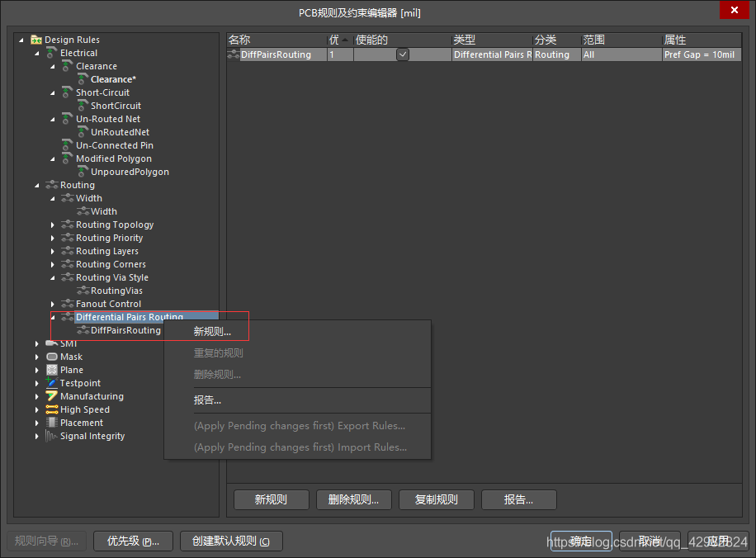Click the 新规则 button below table

[x=271, y=499]
